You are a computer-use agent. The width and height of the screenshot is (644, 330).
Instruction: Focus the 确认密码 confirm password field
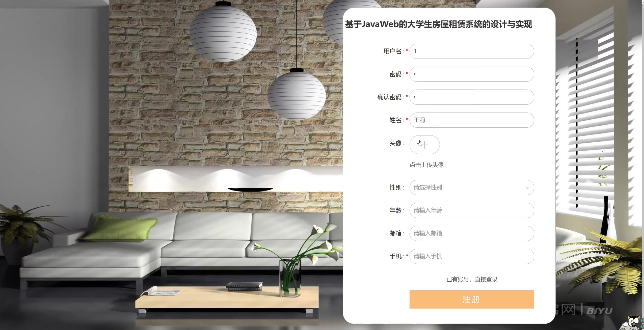[x=472, y=97]
